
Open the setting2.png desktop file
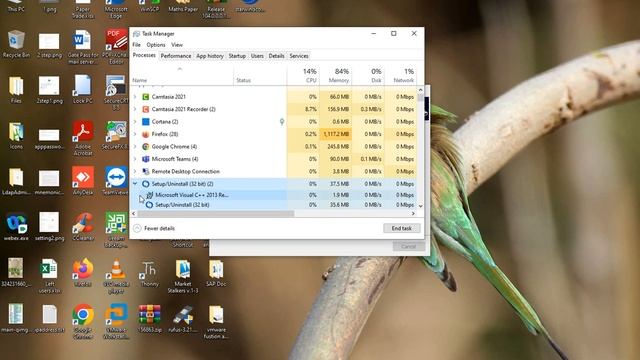pyautogui.click(x=49, y=222)
